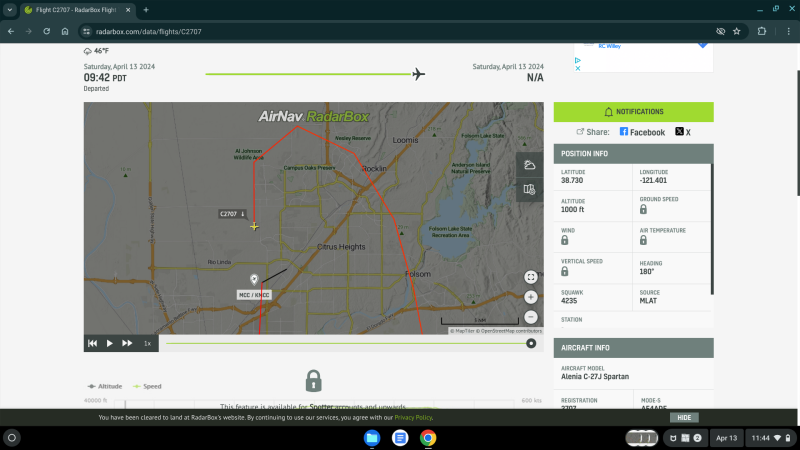
Task: Click the RC Willey ad link
Action: [x=610, y=46]
